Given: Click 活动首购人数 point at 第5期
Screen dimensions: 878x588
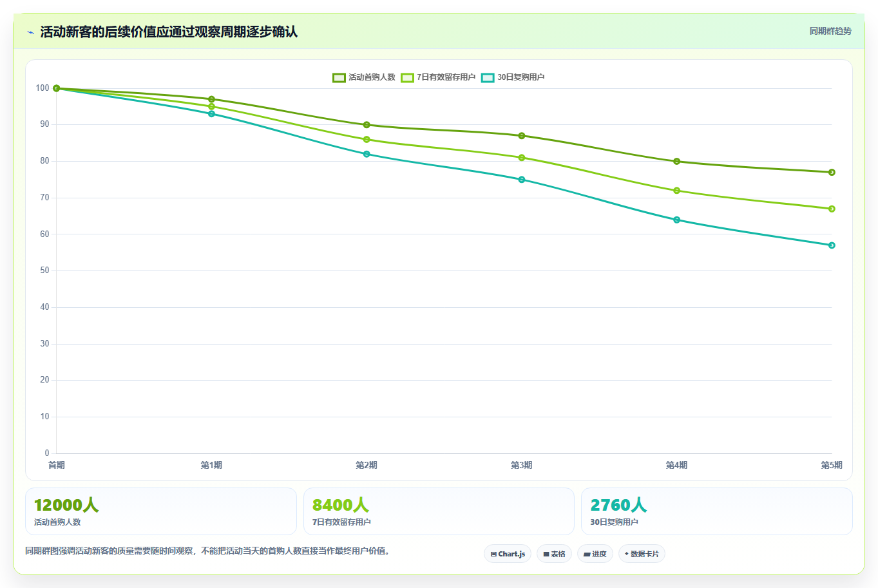Looking at the screenshot, I should [832, 173].
